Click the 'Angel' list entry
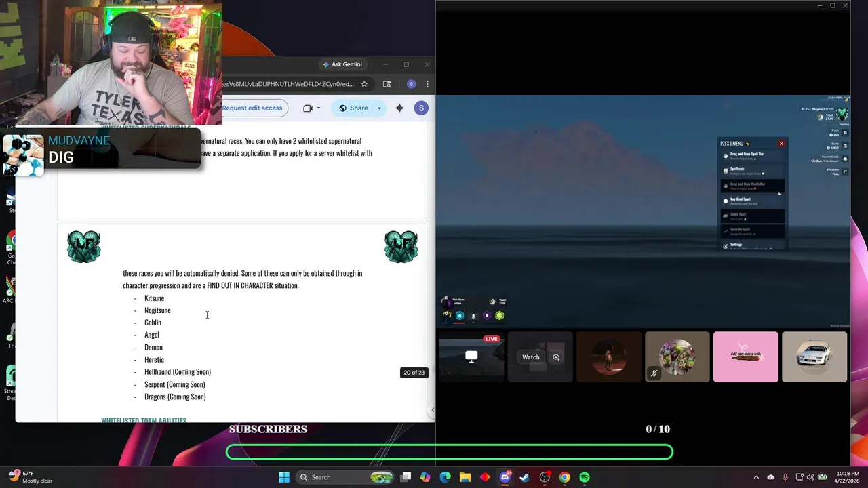 [x=152, y=335]
